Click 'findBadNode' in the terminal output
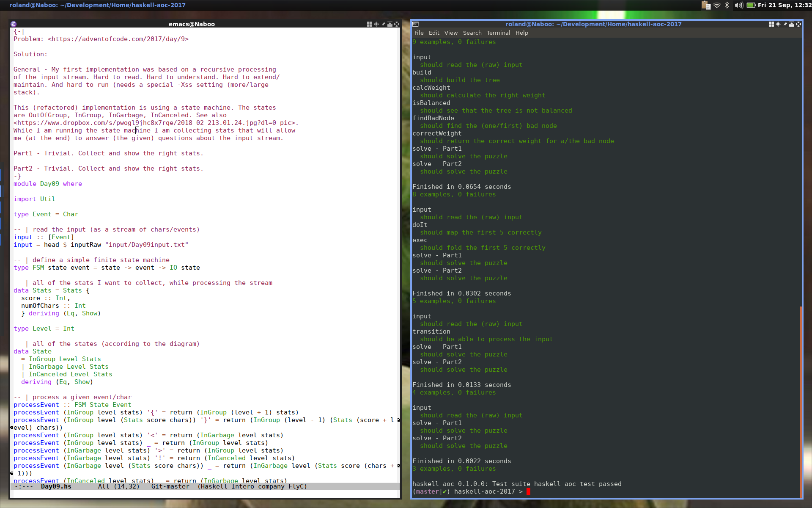This screenshot has height=508, width=812. (x=433, y=118)
